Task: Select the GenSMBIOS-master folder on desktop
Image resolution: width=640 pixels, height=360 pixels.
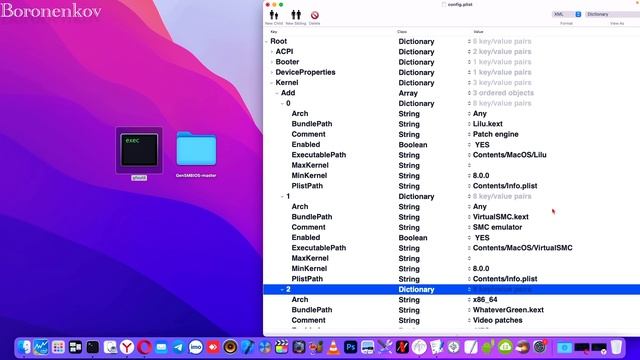Action: point(196,153)
